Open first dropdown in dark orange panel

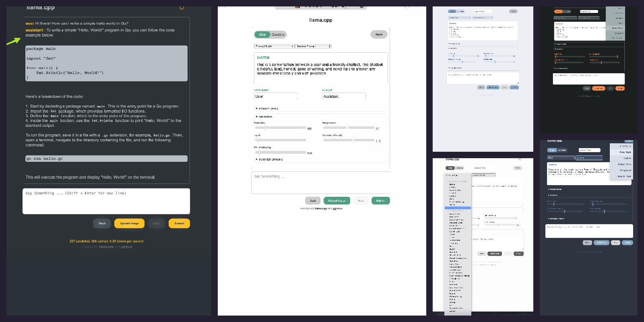(x=566, y=18)
